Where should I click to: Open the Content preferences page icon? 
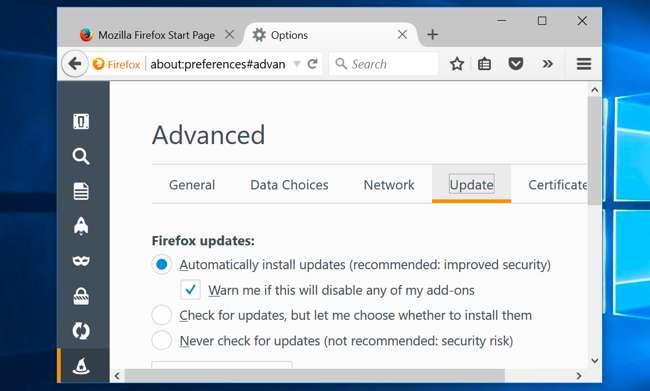(81, 191)
